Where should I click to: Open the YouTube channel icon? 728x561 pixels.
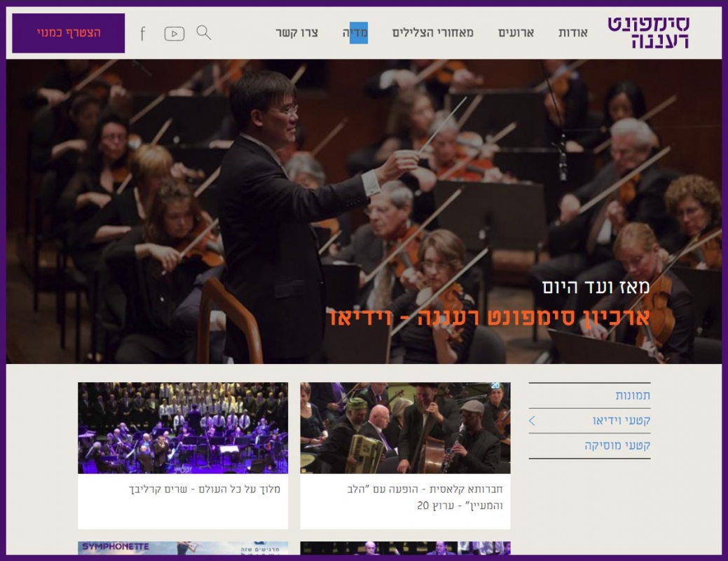click(x=174, y=34)
